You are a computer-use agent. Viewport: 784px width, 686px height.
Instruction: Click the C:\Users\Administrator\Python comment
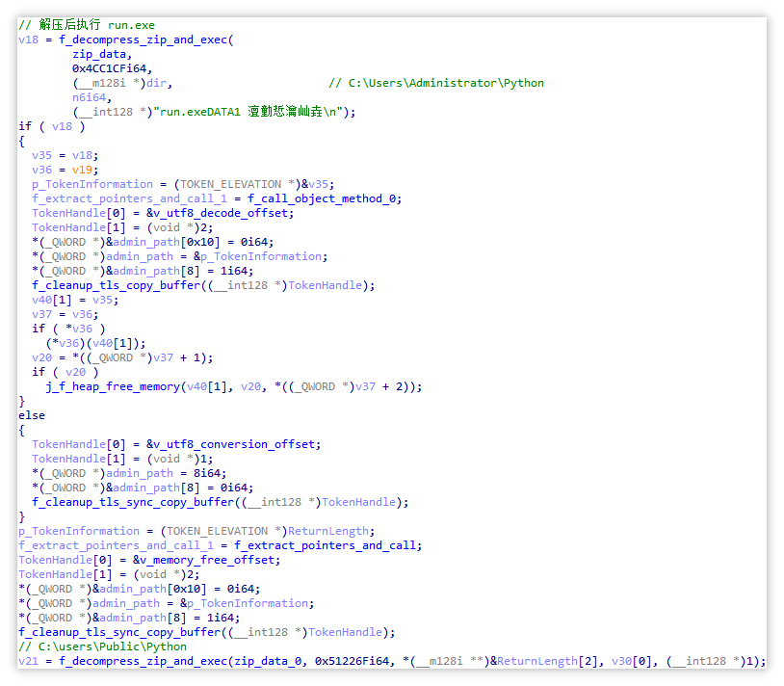coord(436,83)
